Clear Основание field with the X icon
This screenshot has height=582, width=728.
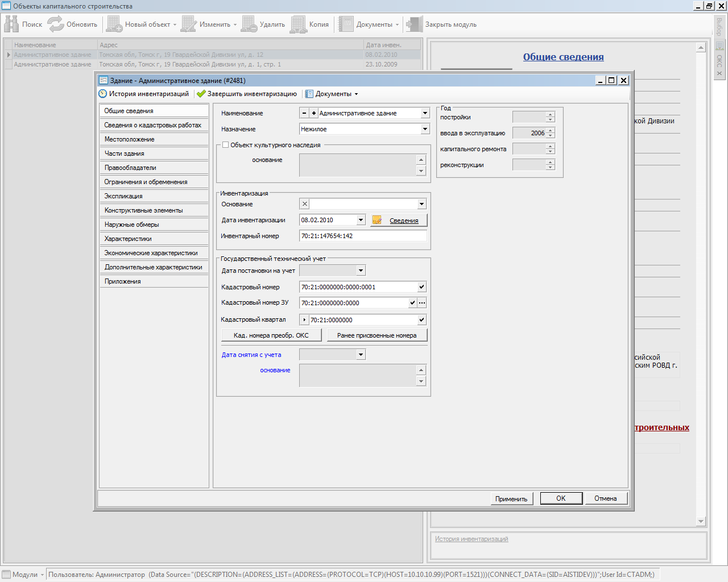(x=305, y=204)
